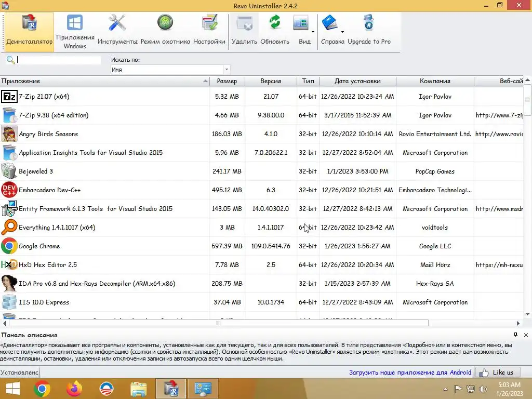Select the HxD Hex Editor icon
The width and height of the screenshot is (532, 399).
9,264
